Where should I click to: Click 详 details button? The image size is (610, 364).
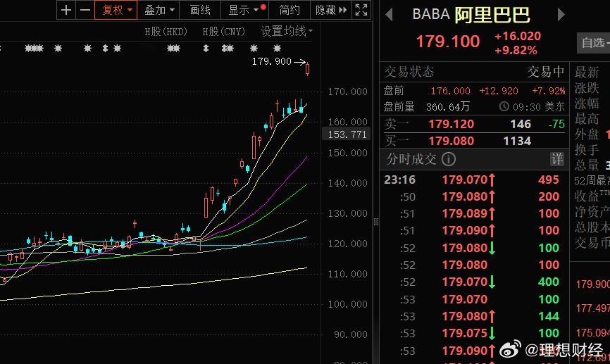click(557, 159)
